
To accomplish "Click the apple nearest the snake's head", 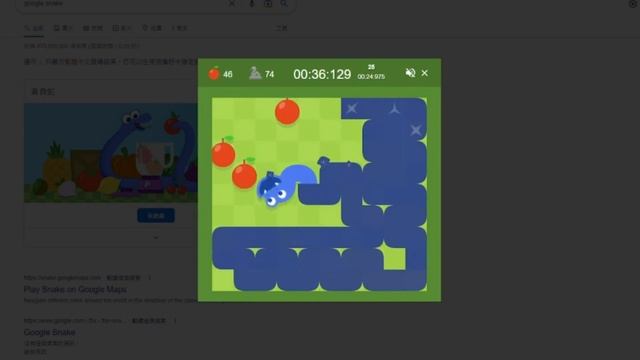I will [244, 174].
